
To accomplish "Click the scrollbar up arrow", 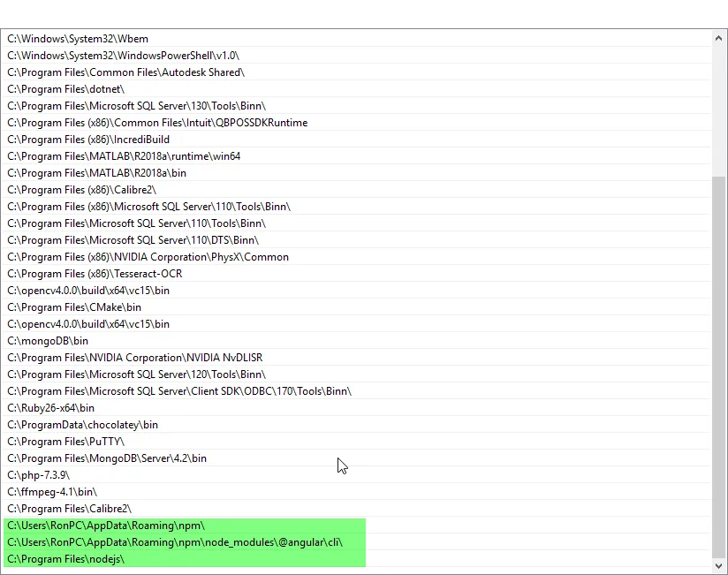I will point(718,39).
